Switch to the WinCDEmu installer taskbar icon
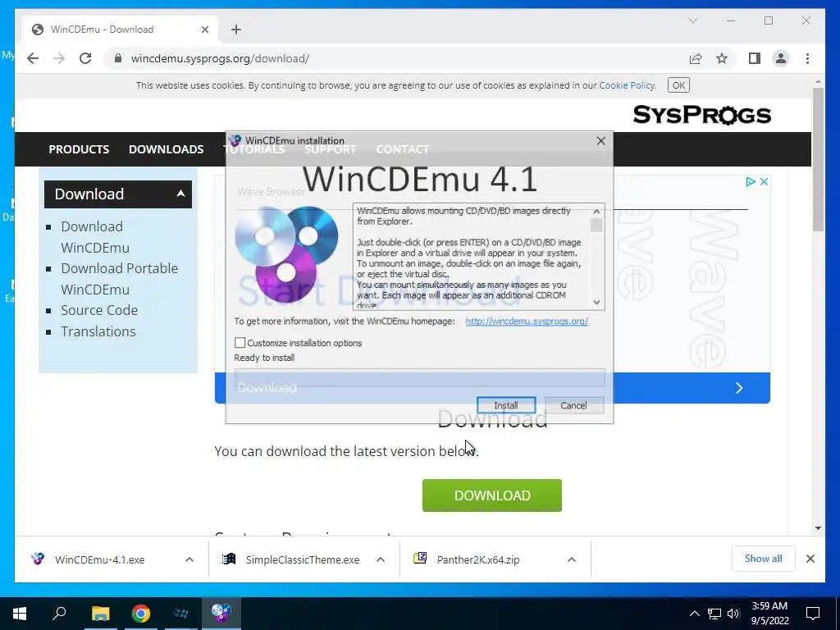 coord(221,614)
